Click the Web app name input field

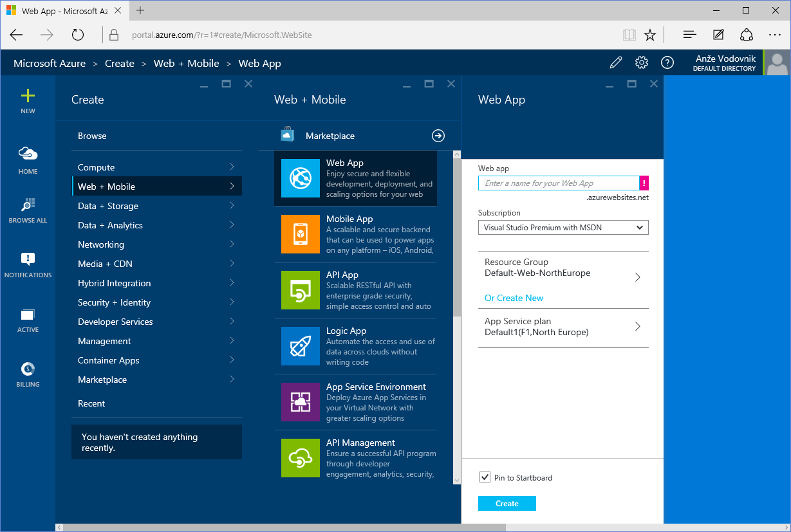(x=559, y=183)
